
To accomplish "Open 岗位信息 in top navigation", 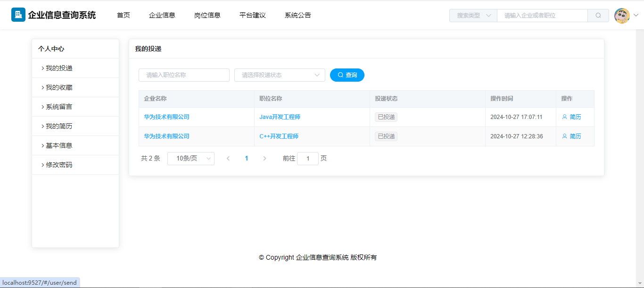I will pyautogui.click(x=207, y=15).
